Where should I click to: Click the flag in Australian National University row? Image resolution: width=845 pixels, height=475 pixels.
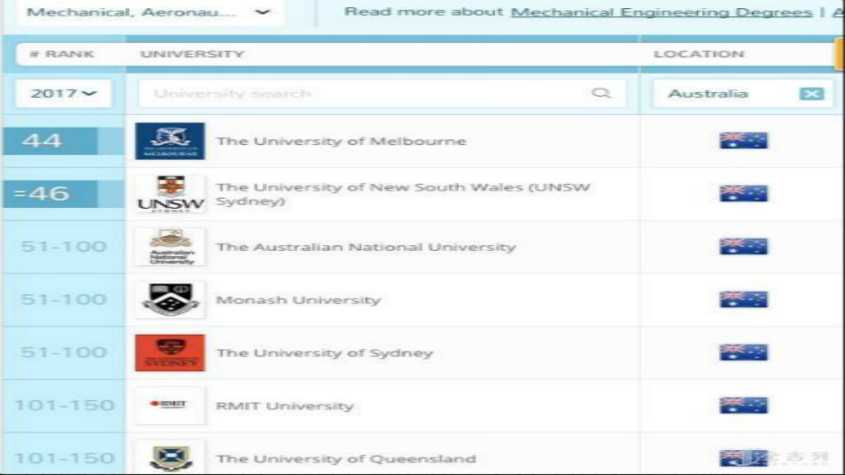coord(743,246)
